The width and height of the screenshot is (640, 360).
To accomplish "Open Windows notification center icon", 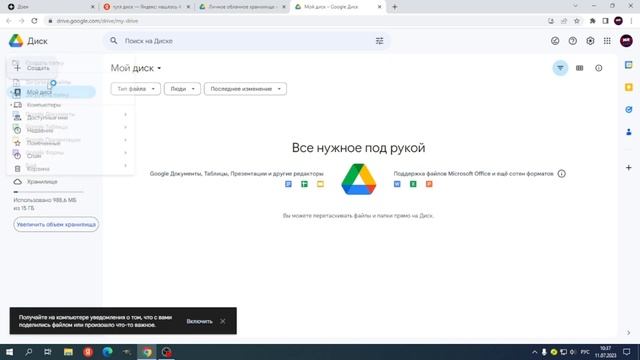I will pos(627,352).
